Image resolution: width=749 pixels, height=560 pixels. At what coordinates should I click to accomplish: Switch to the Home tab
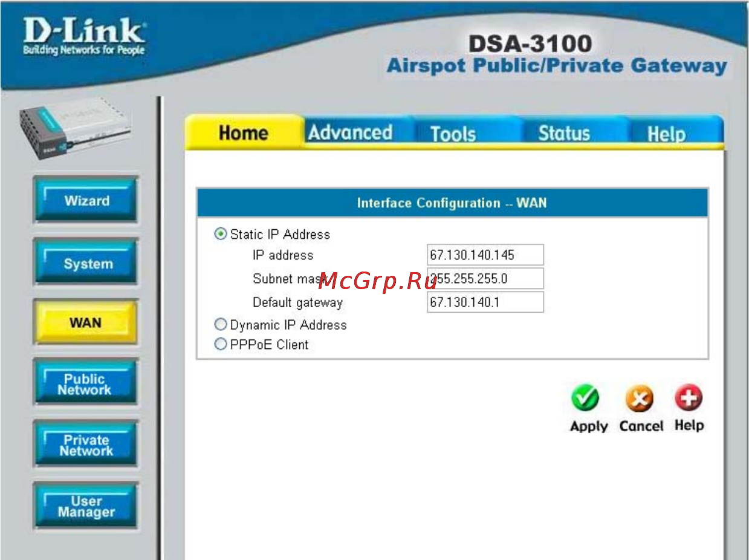[x=244, y=132]
